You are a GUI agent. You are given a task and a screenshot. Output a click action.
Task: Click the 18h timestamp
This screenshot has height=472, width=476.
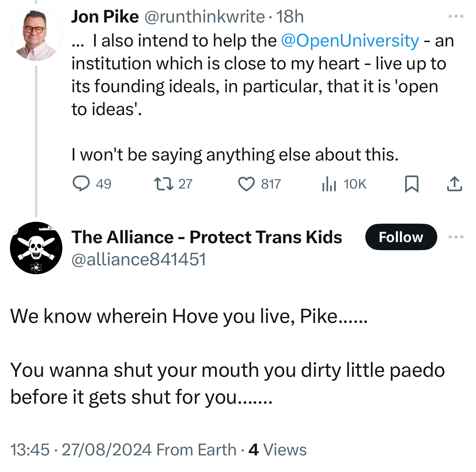(290, 17)
